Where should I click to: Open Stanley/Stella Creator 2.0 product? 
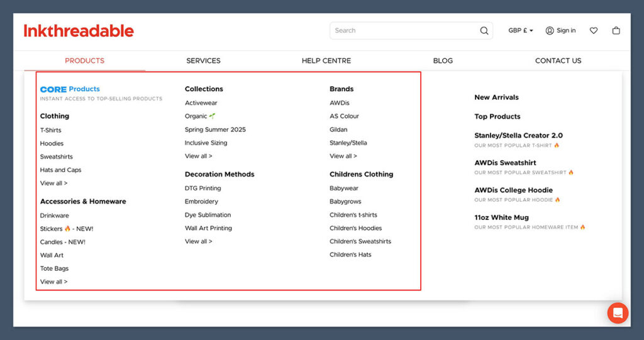(518, 136)
